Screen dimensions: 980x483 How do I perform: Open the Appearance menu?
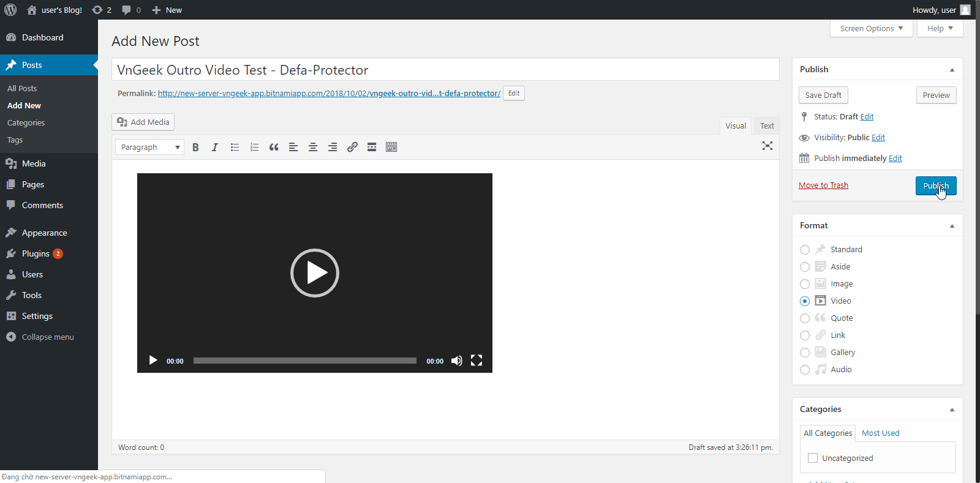click(x=49, y=233)
